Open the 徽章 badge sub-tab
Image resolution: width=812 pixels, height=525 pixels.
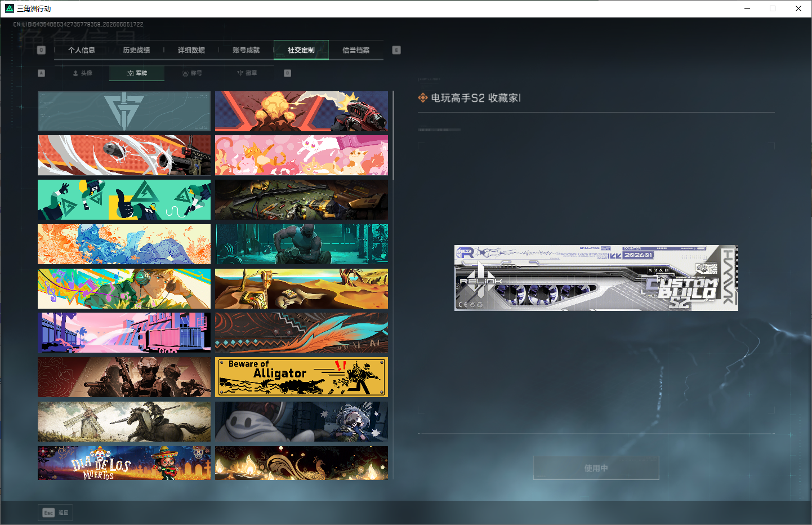(x=247, y=73)
